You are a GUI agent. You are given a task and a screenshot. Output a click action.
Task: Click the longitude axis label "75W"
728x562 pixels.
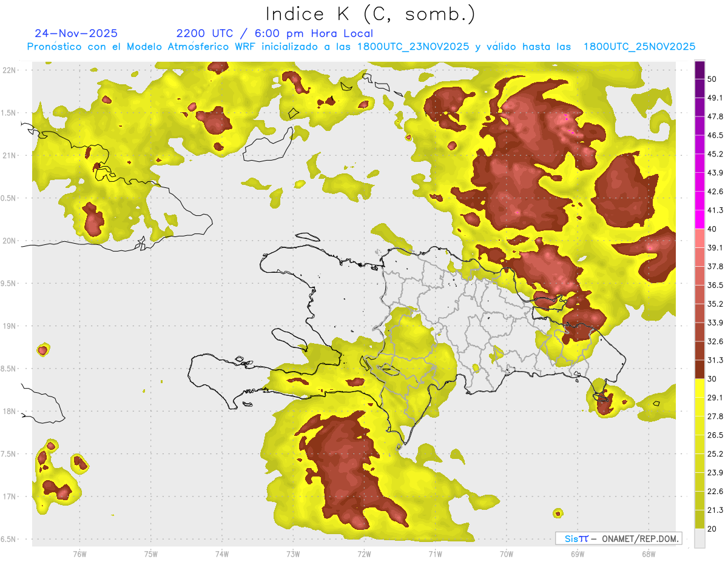(x=150, y=554)
